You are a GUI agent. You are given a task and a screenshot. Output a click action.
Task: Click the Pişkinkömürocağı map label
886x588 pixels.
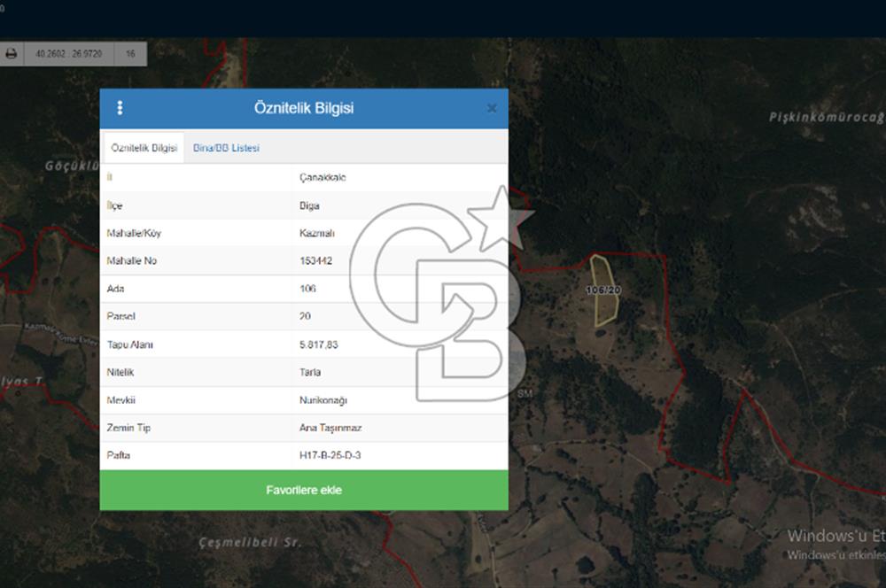pyautogui.click(x=827, y=117)
